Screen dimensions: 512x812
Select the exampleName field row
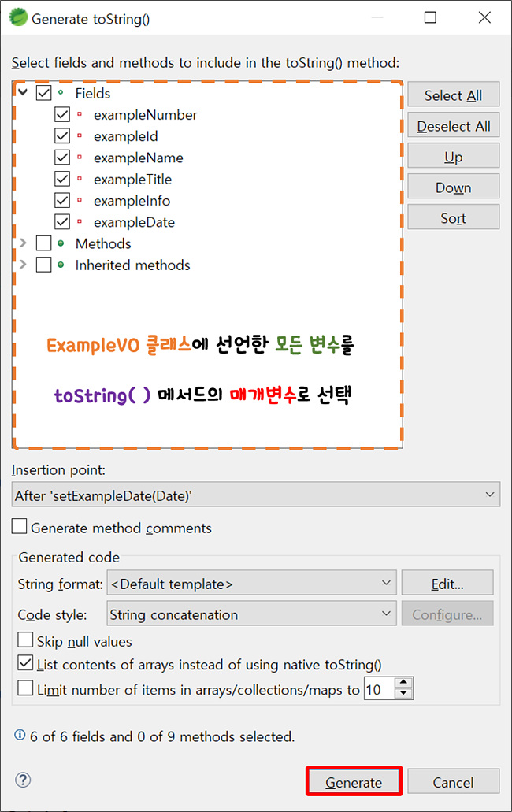click(x=138, y=158)
